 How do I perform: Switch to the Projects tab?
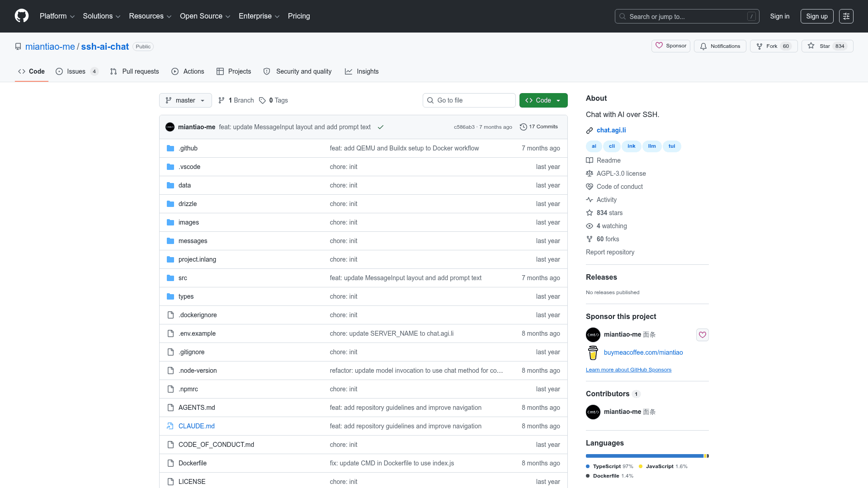point(234,71)
